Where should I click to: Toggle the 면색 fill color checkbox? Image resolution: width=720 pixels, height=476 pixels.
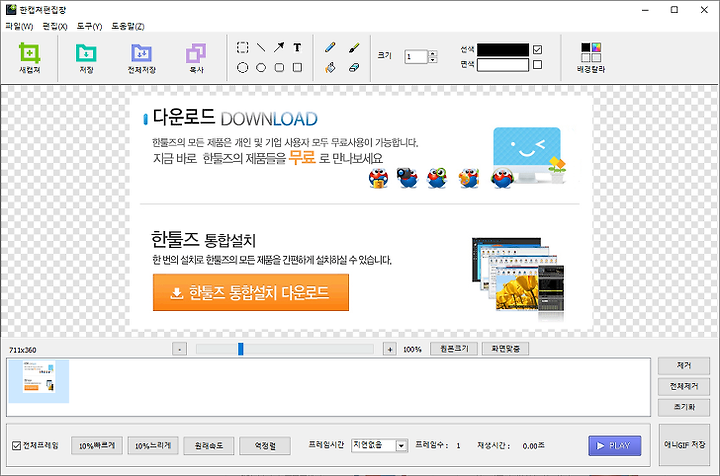[537, 65]
